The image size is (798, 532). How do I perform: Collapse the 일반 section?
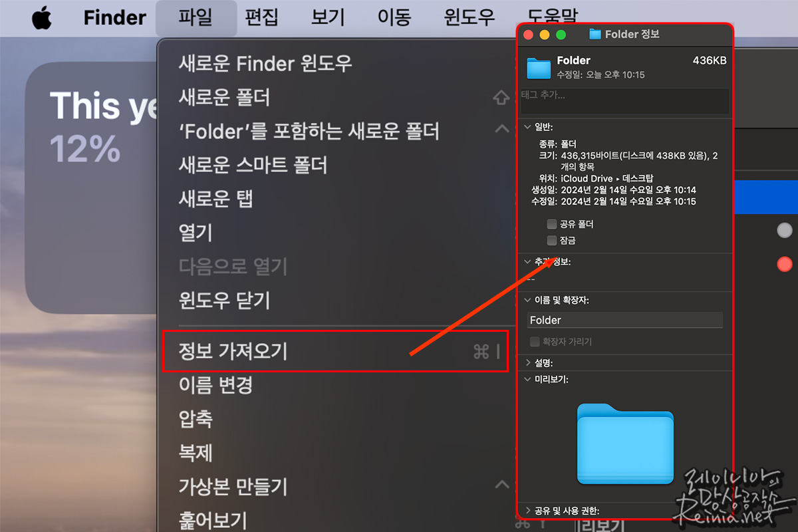528,126
